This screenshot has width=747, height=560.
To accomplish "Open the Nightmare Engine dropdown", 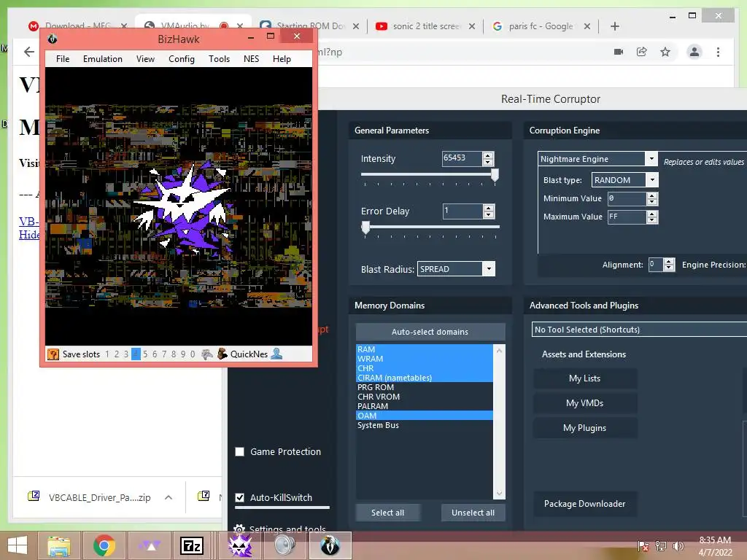I will [651, 158].
